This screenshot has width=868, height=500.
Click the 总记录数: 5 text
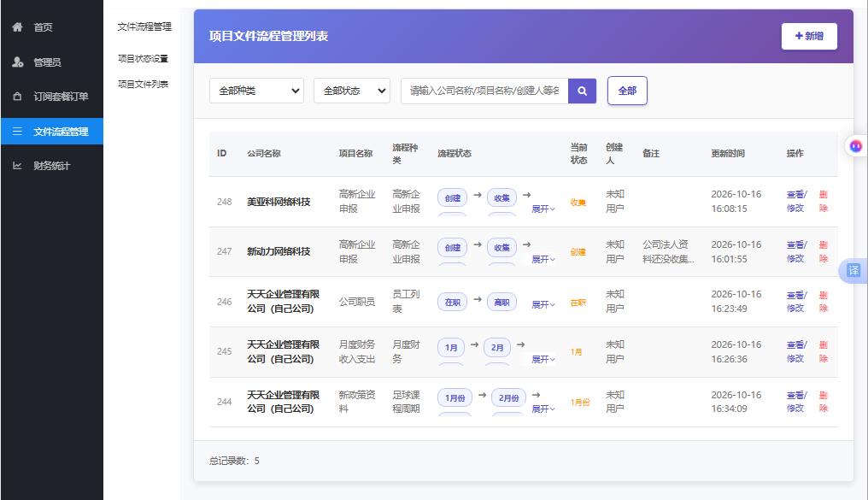(x=234, y=461)
